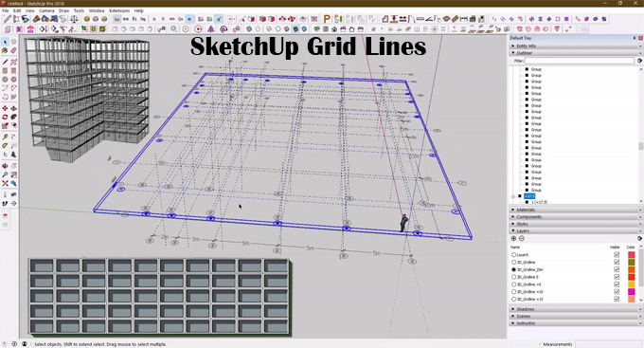Click the instructor question icon in status bar

click(x=5, y=344)
